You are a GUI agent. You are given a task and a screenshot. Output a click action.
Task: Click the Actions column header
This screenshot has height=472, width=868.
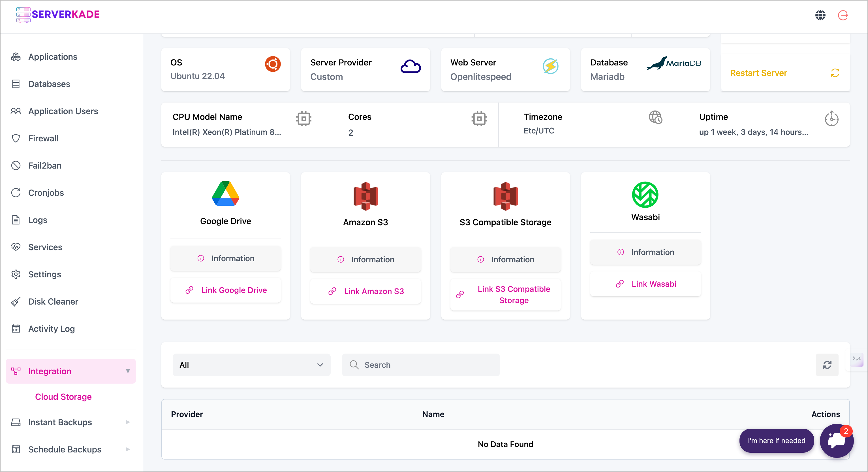click(x=825, y=414)
